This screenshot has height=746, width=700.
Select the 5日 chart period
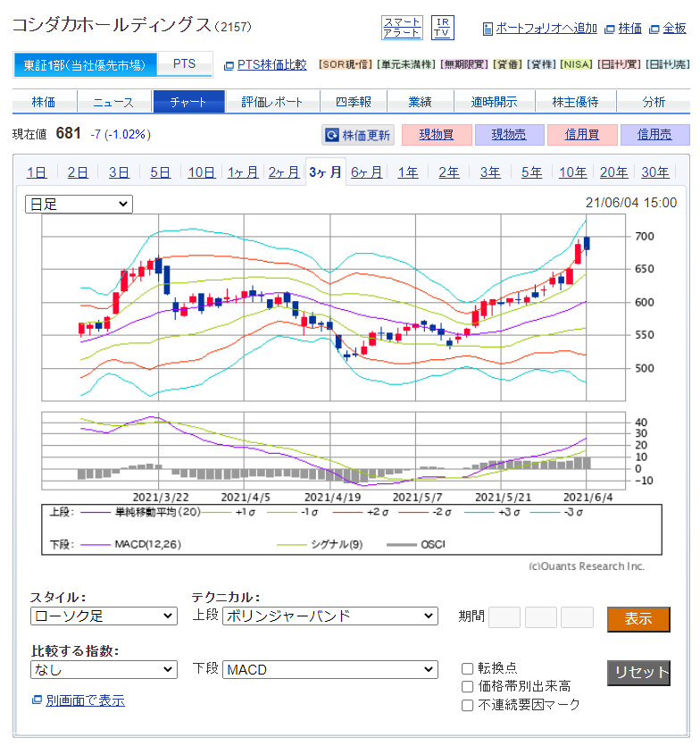point(160,172)
